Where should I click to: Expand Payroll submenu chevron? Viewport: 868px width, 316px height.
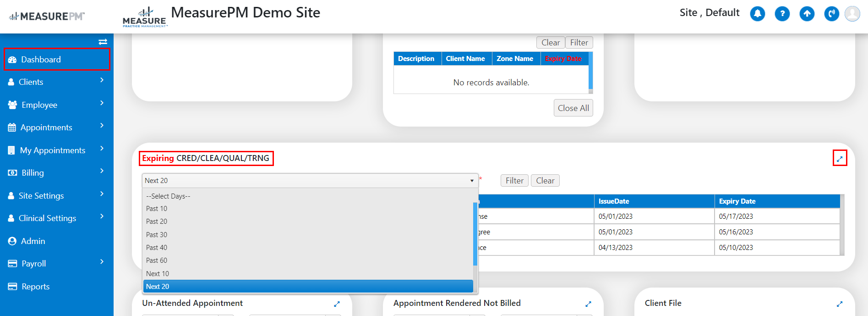click(102, 262)
